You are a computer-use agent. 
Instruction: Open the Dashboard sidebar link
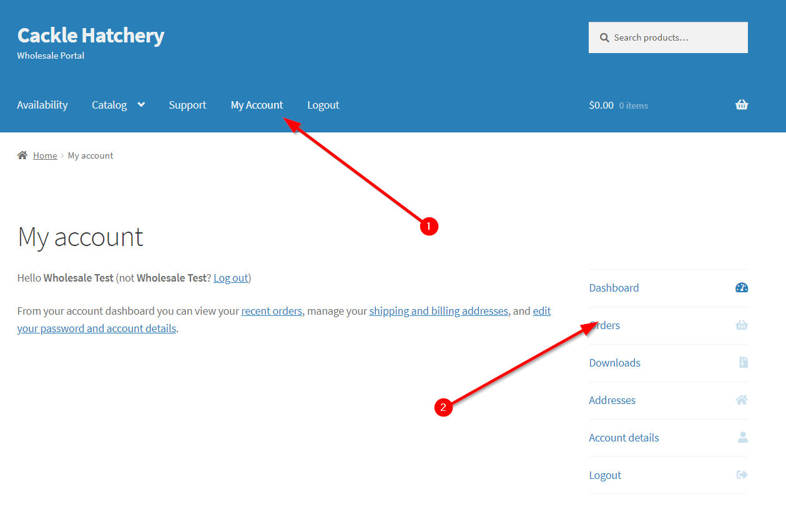pos(614,288)
